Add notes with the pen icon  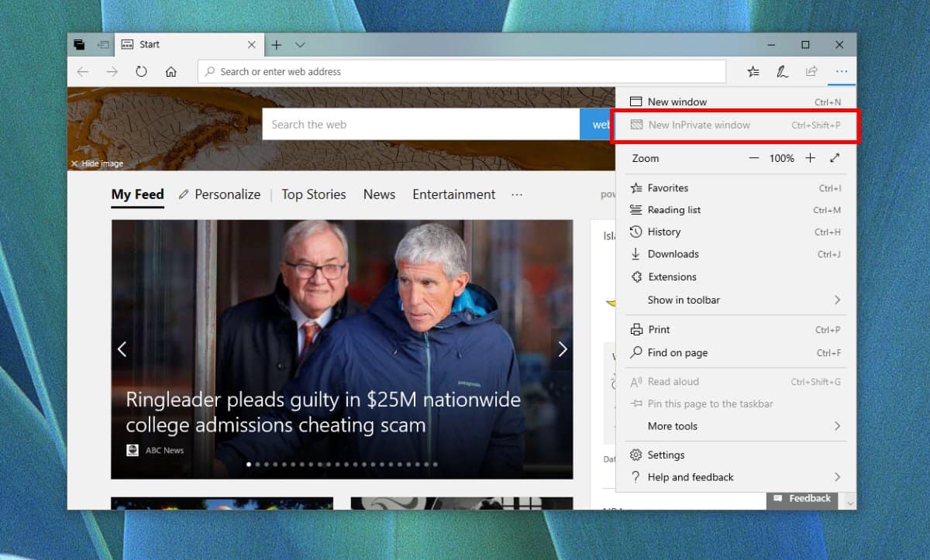(x=783, y=71)
